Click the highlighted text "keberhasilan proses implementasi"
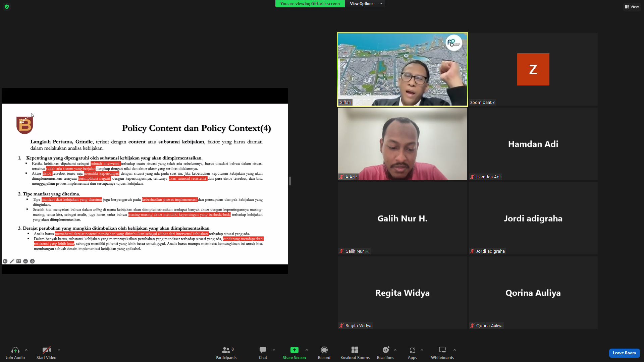This screenshot has height=362, width=644. click(x=170, y=200)
